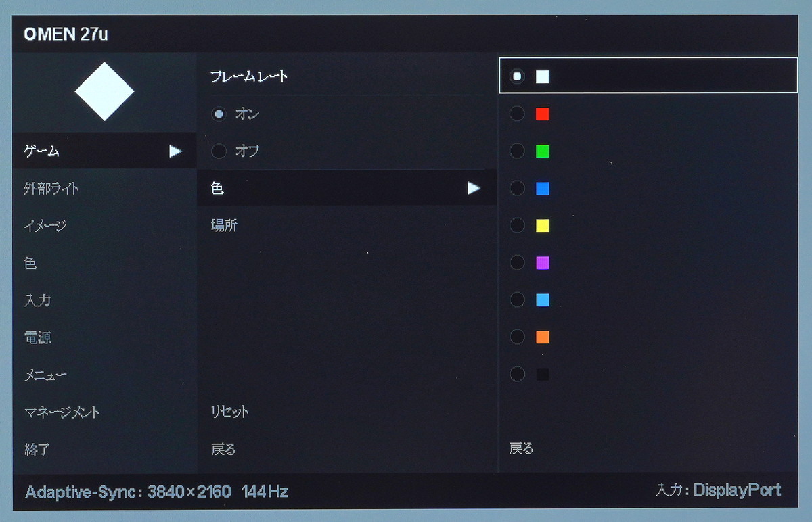Select the orange color radio button
Screen dimensions: 812x522
[517, 337]
